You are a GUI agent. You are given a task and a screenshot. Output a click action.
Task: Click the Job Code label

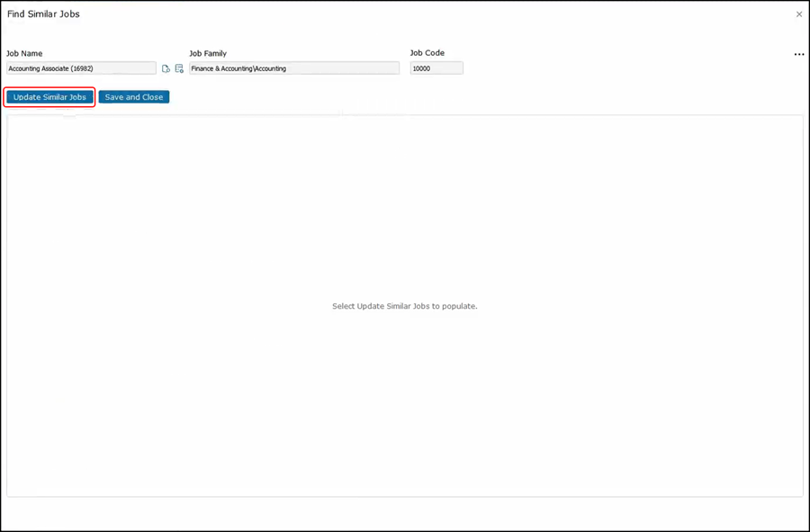coord(427,53)
